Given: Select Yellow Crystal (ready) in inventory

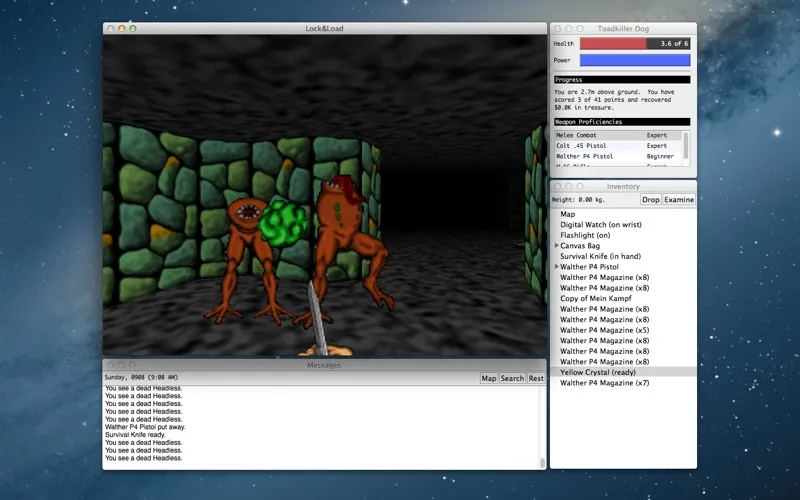Looking at the screenshot, I should click(x=598, y=372).
